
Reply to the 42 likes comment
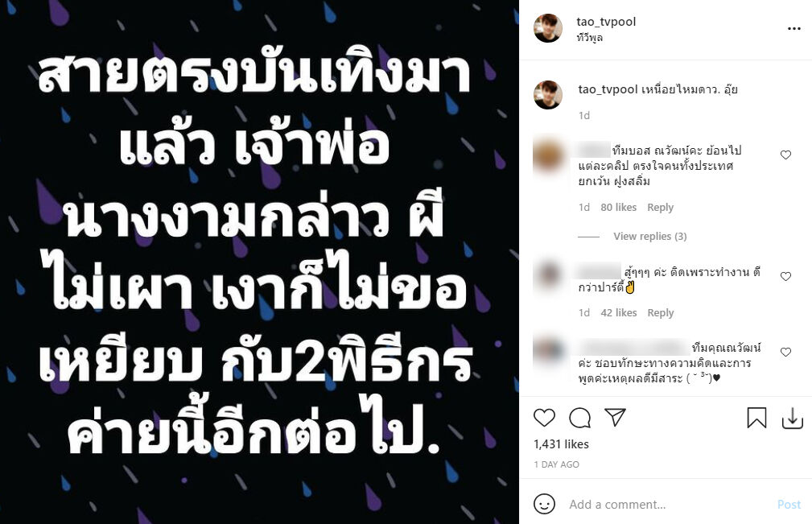point(660,313)
